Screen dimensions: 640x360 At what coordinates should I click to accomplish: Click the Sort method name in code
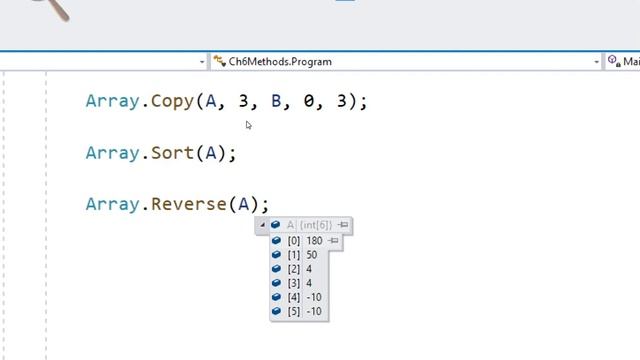172,153
